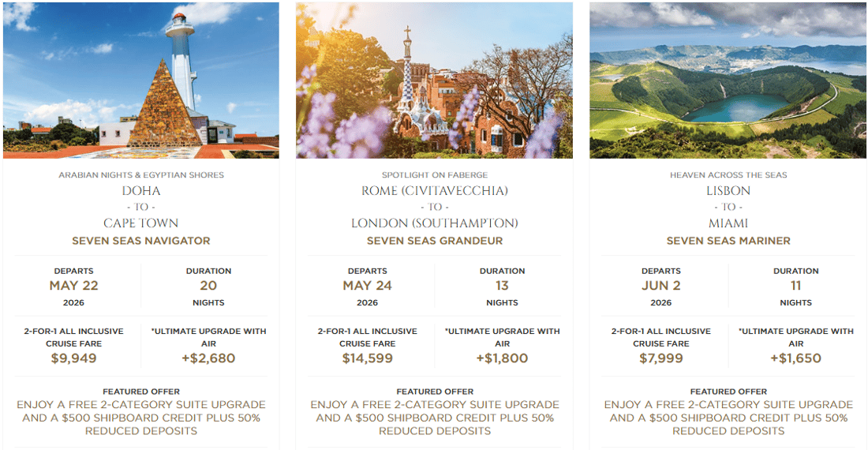868x450 pixels.
Task: Select the Seven Seas Grandeur ship name
Action: pyautogui.click(x=435, y=241)
